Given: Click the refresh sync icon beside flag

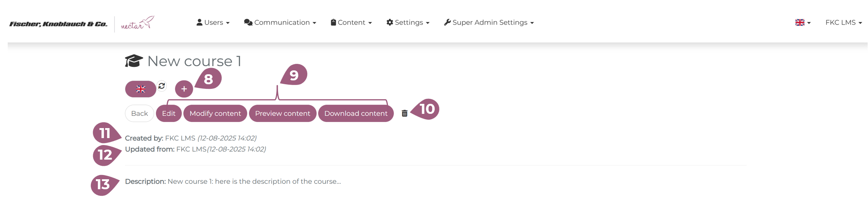Looking at the screenshot, I should pos(162,86).
